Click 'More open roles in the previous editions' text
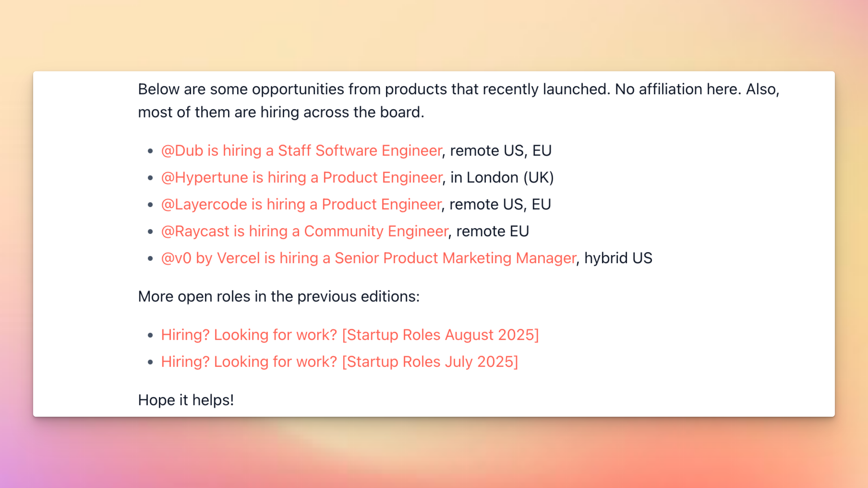This screenshot has width=868, height=488. point(279,297)
